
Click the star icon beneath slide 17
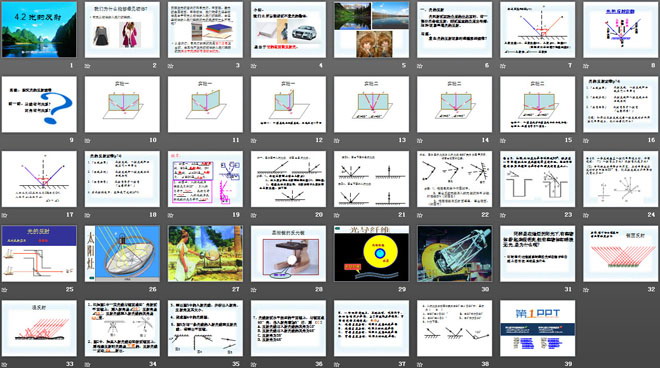click(5, 215)
